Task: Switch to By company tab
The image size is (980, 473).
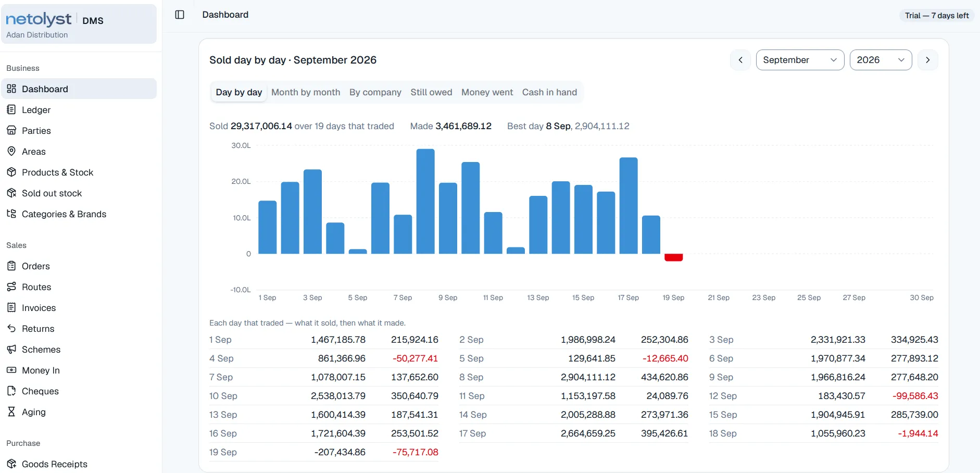Action: [x=375, y=92]
